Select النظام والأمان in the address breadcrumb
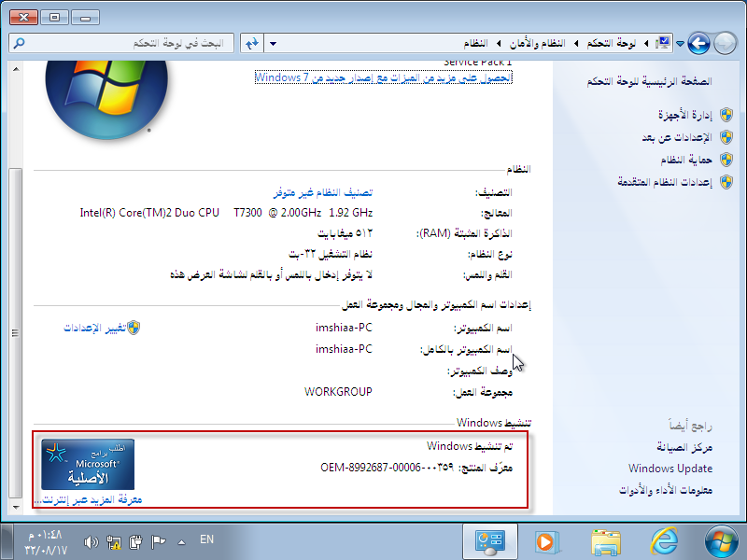Screen dimensions: 747x560 (538, 43)
